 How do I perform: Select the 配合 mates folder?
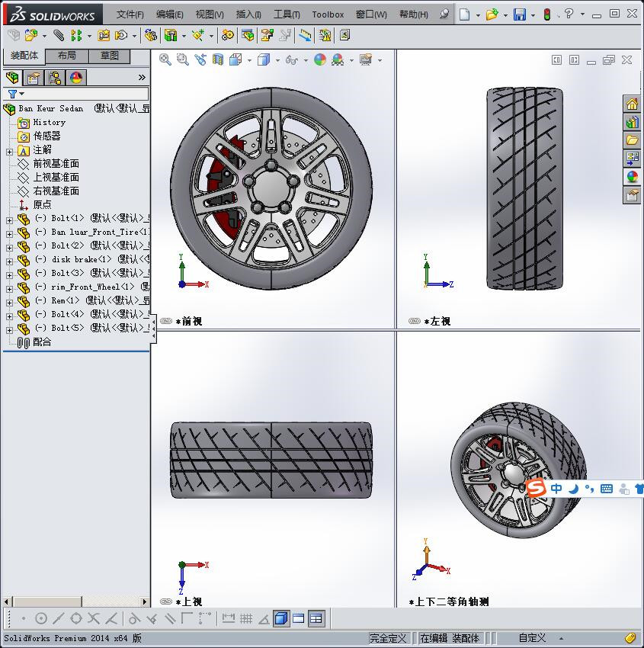[x=42, y=342]
